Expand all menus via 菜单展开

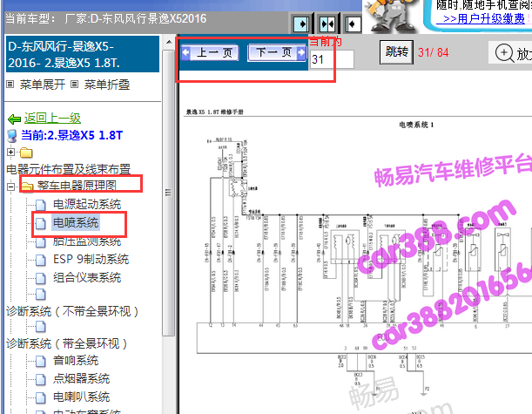point(42,85)
